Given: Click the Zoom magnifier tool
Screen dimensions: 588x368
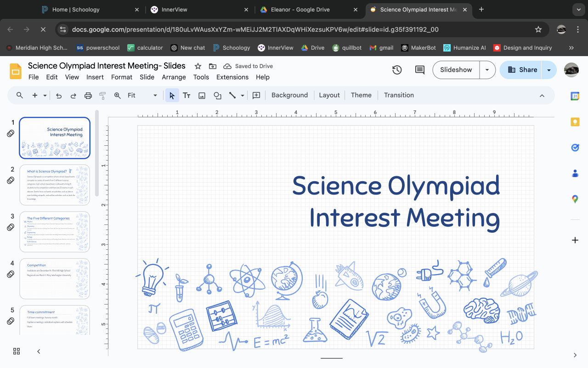Looking at the screenshot, I should (x=118, y=95).
